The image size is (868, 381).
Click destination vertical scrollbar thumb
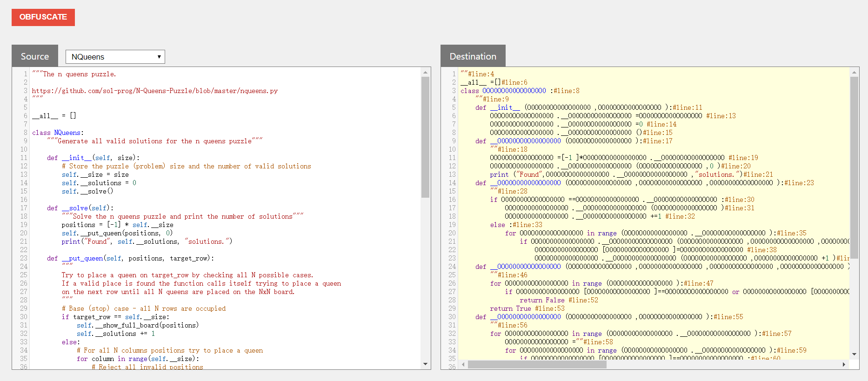854,167
